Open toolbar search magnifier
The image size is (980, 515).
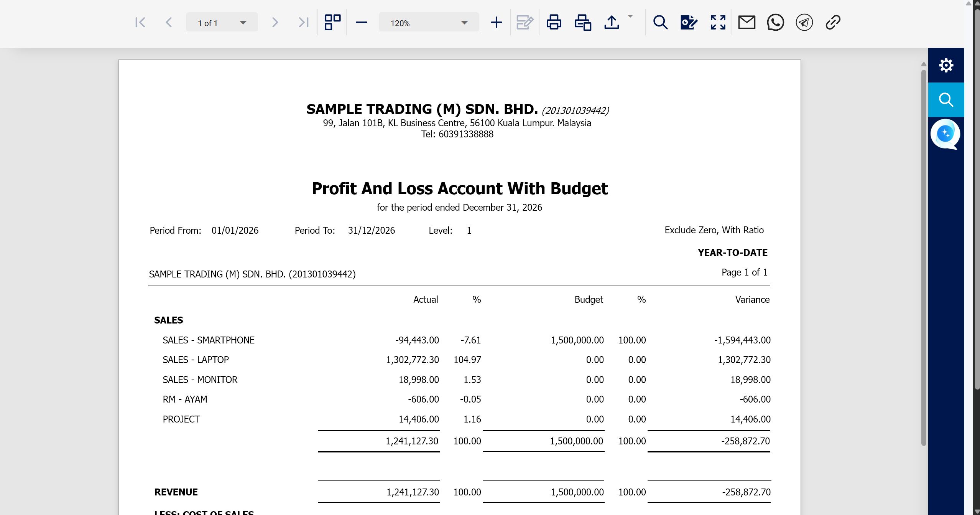tap(660, 22)
